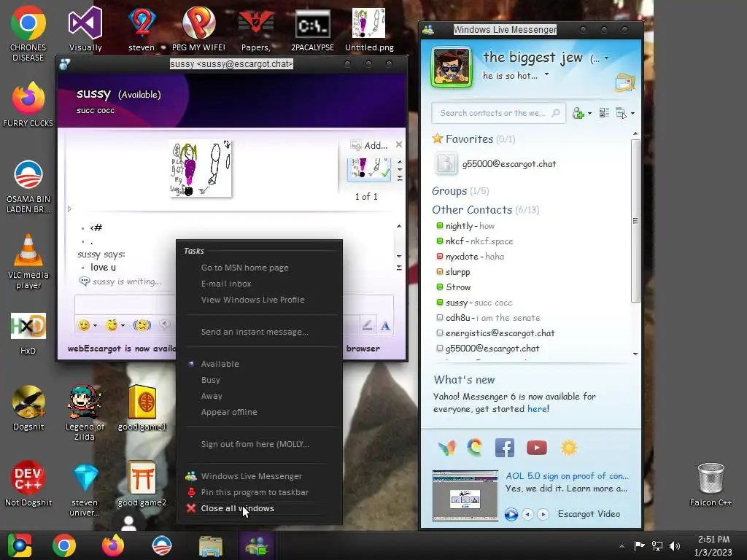The image size is (747, 560).
Task: Set status to Available in Tasks menu
Action: (220, 364)
